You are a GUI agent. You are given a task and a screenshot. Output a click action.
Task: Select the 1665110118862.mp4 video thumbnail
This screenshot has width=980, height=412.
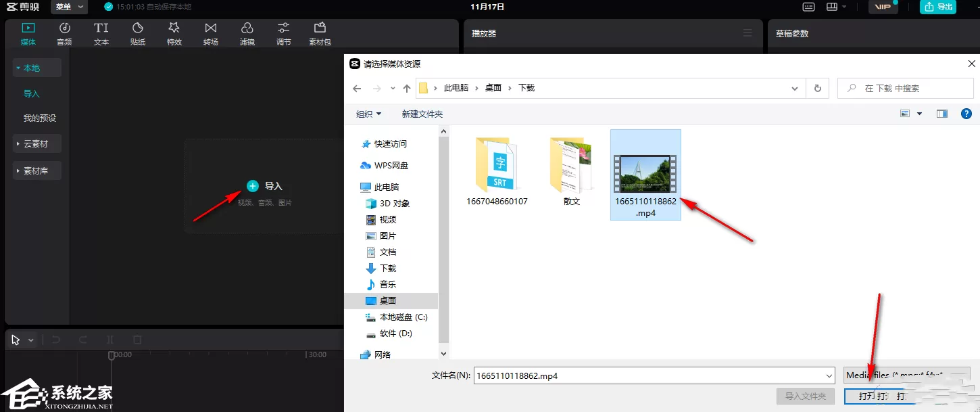645,175
